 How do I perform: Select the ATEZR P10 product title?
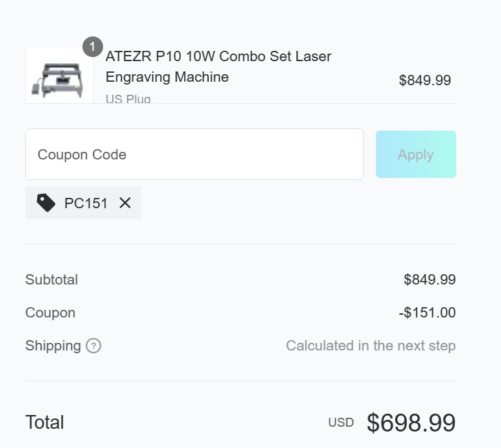pos(219,67)
